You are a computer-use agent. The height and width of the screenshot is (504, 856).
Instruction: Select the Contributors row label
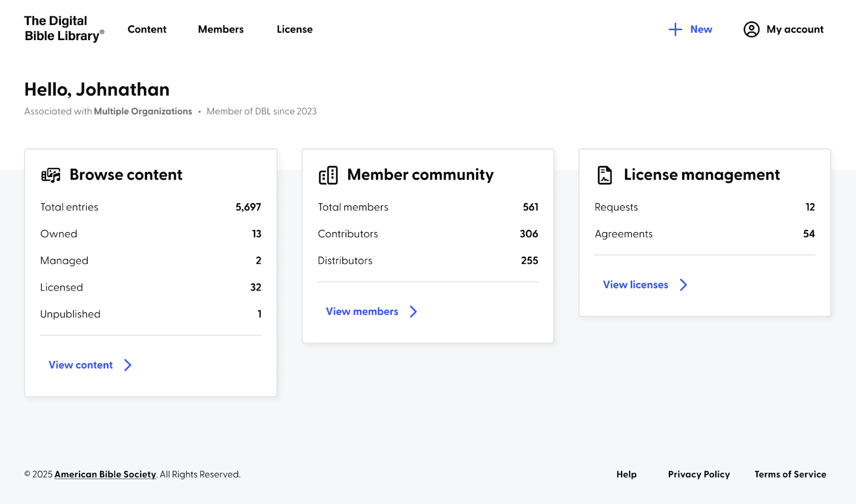coord(348,234)
